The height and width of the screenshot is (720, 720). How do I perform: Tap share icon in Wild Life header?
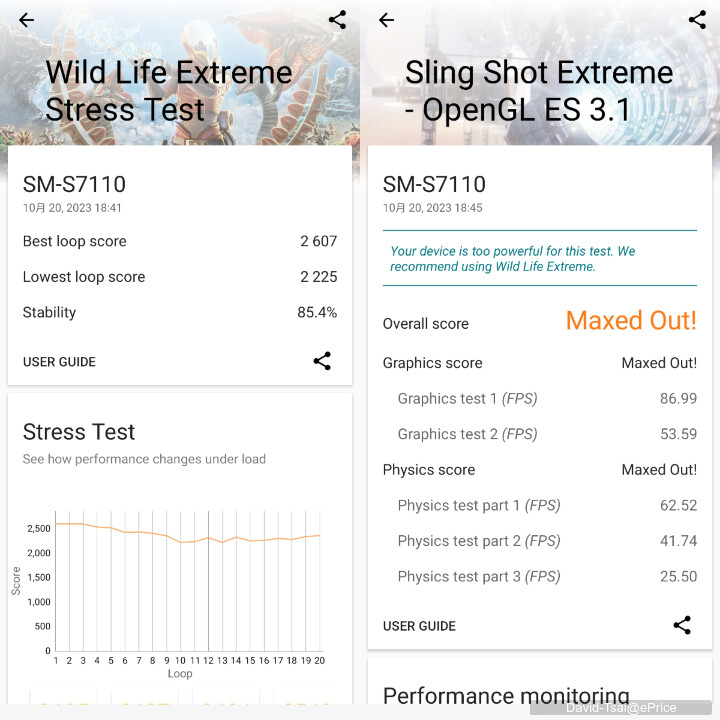coord(338,20)
